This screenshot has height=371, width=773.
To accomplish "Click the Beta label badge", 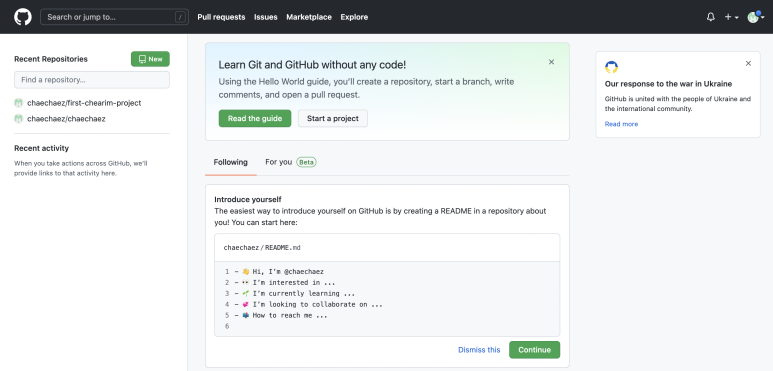I will [x=307, y=162].
